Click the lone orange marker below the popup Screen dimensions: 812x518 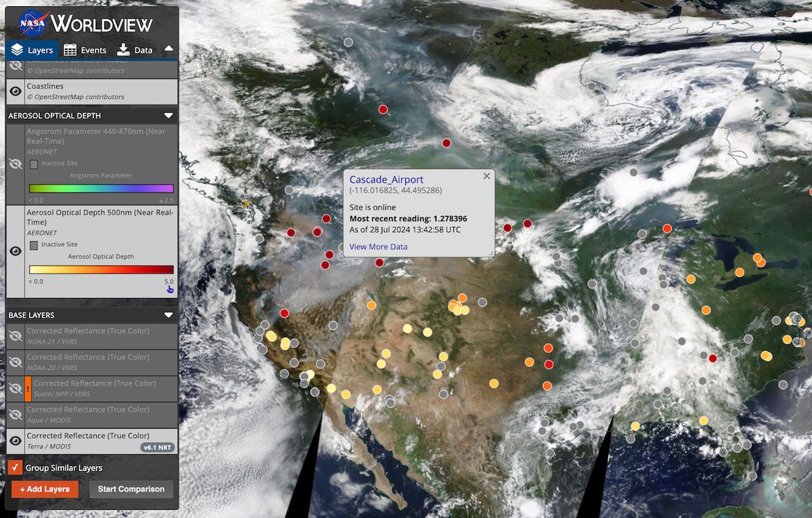pos(371,305)
